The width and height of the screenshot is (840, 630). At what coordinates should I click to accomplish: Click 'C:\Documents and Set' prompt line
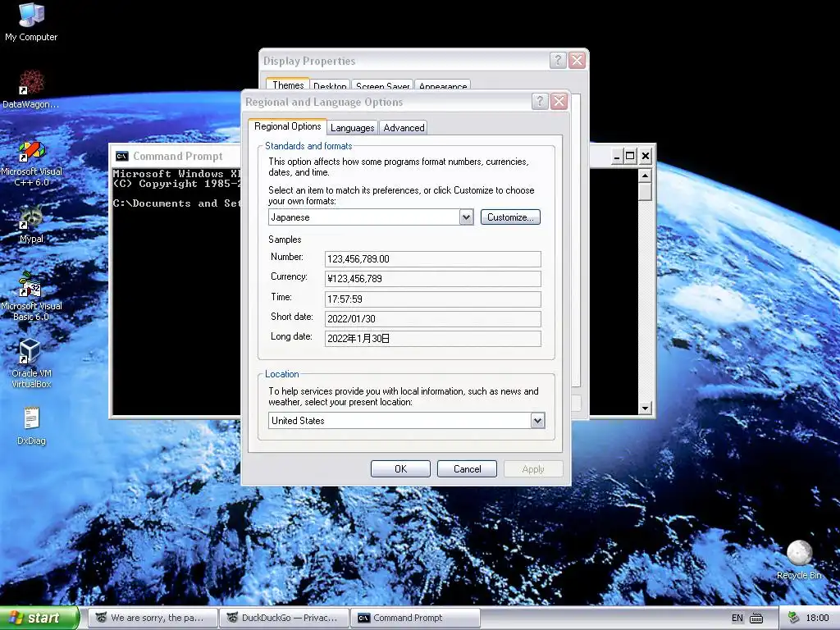[x=176, y=203]
